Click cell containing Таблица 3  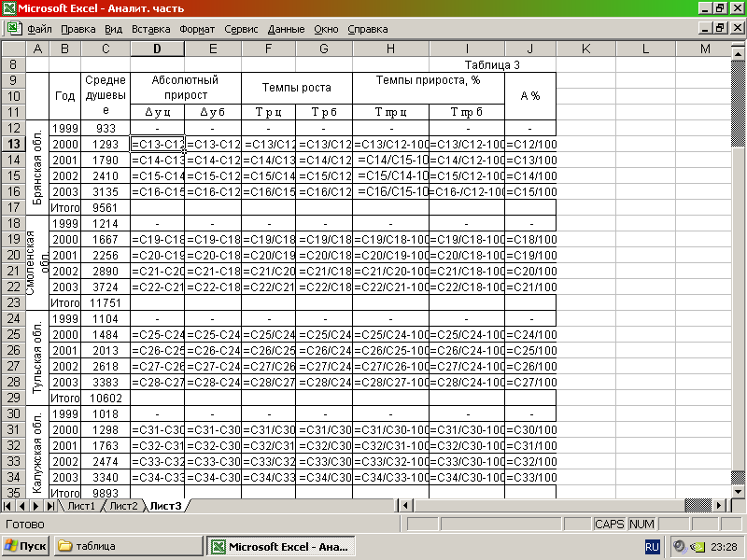pyautogui.click(x=492, y=64)
